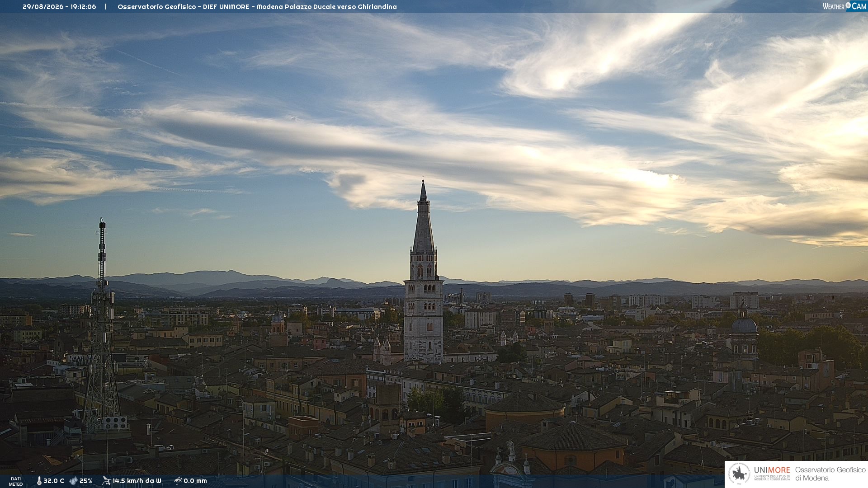Select the 14.5 km/h da W wind reading
The image size is (868, 488).
tap(137, 481)
